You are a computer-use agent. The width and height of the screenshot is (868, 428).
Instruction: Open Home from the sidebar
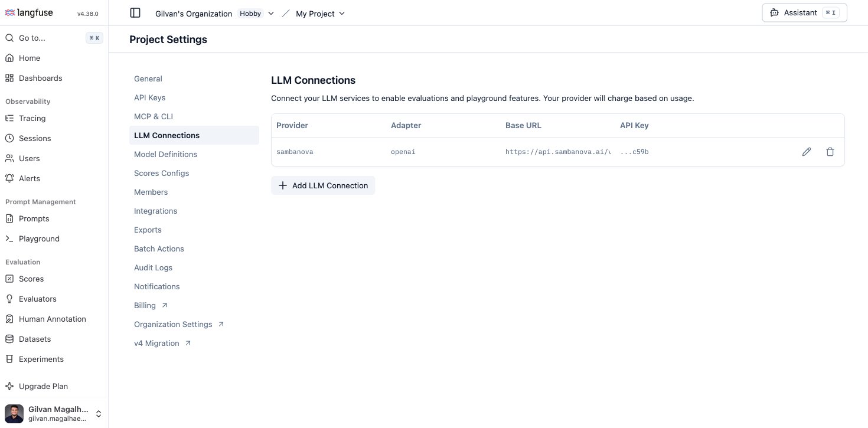pos(54,58)
